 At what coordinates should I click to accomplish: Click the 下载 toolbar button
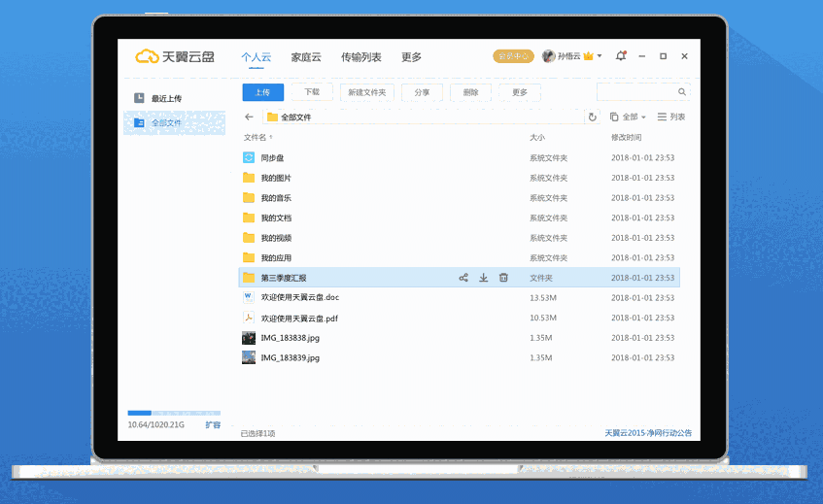(312, 92)
